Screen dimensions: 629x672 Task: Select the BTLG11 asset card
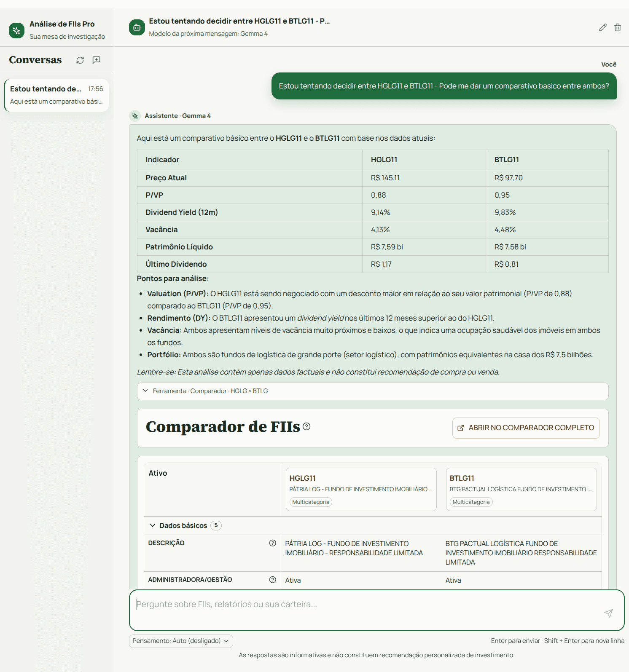(x=521, y=489)
